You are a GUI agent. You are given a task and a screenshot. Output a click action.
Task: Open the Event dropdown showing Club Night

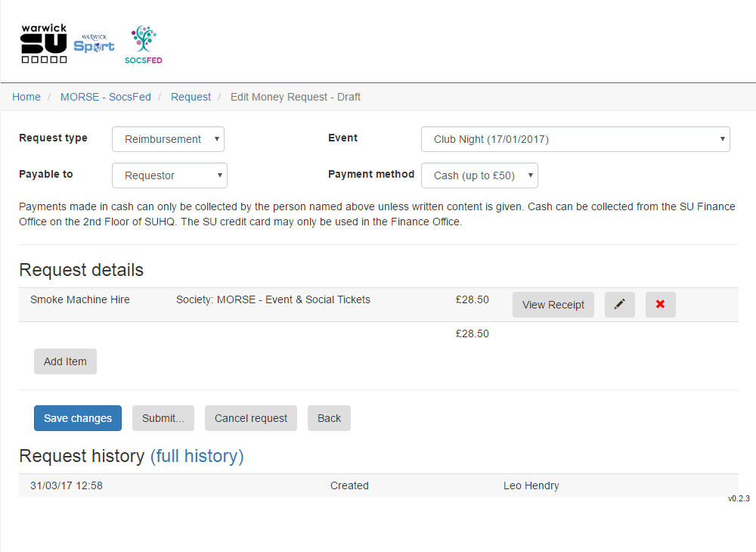click(x=575, y=139)
